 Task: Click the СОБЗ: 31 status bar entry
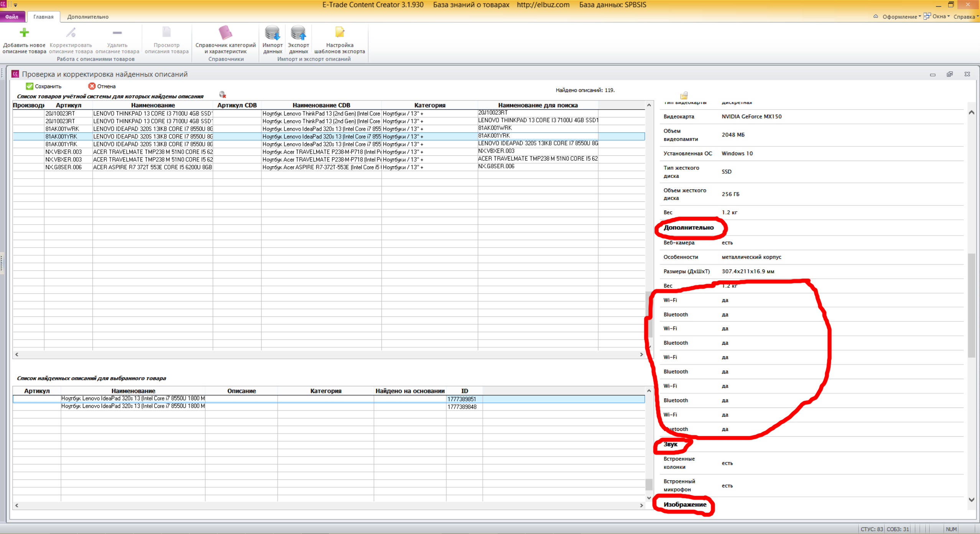898,529
